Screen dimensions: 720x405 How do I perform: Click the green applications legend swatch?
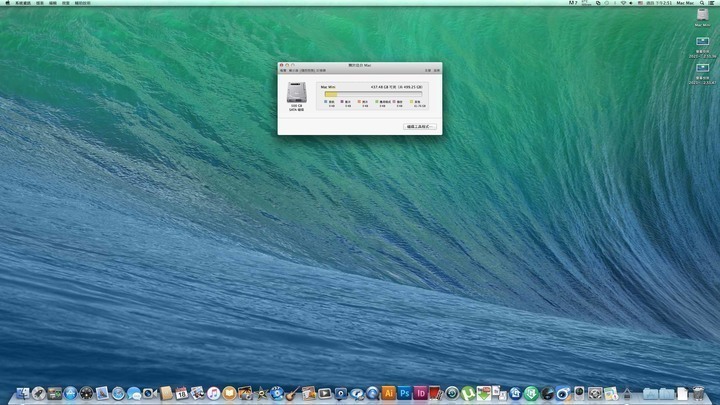377,101
